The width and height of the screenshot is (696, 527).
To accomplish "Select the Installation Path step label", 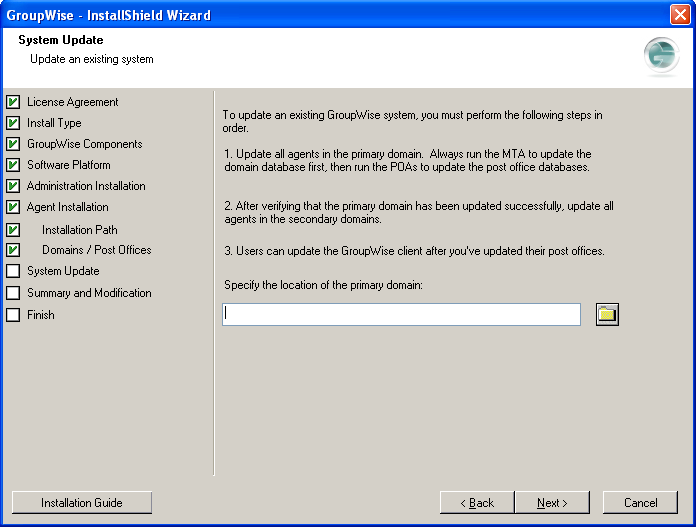I will point(80,230).
